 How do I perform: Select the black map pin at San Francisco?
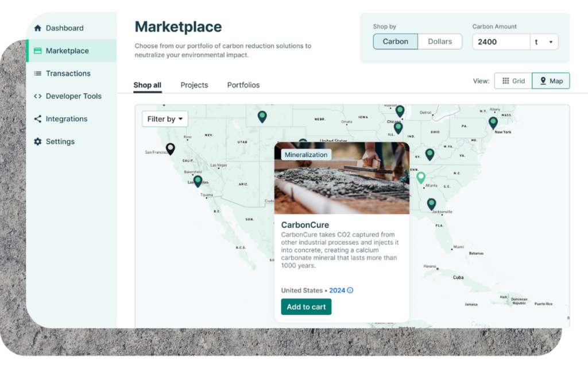click(x=170, y=149)
